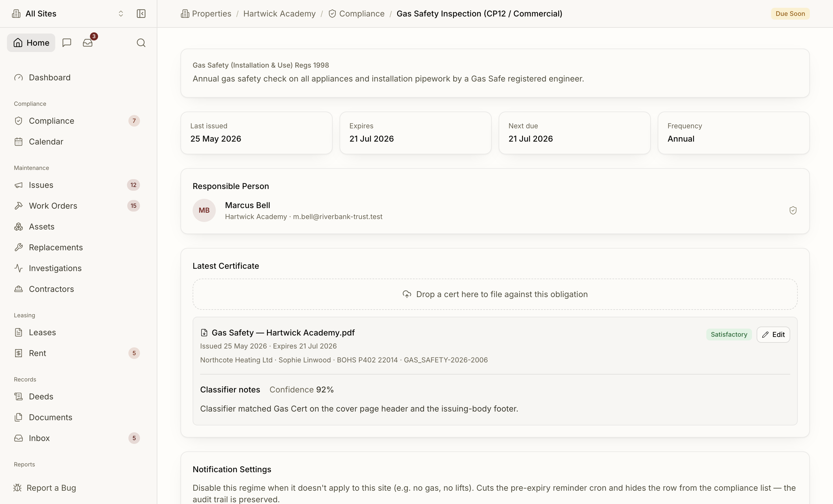The image size is (833, 504).
Task: Click the Compliance breadcrumb link
Action: coord(356,14)
